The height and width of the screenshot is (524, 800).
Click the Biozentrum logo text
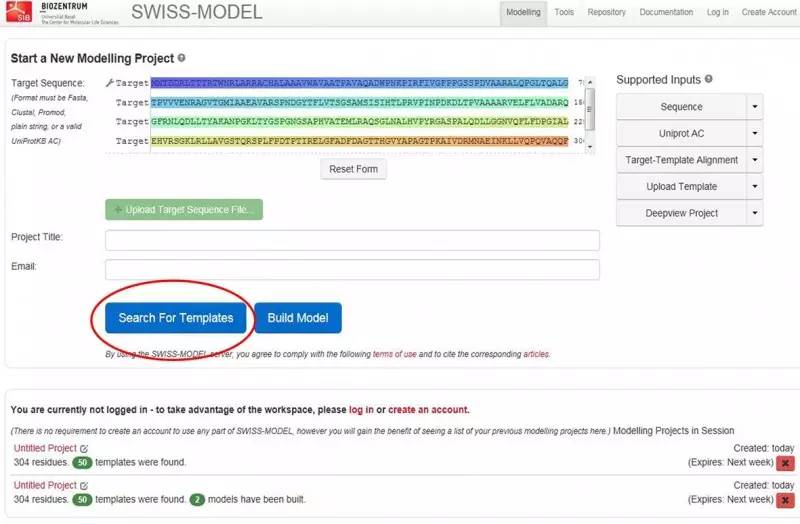pyautogui.click(x=64, y=7)
